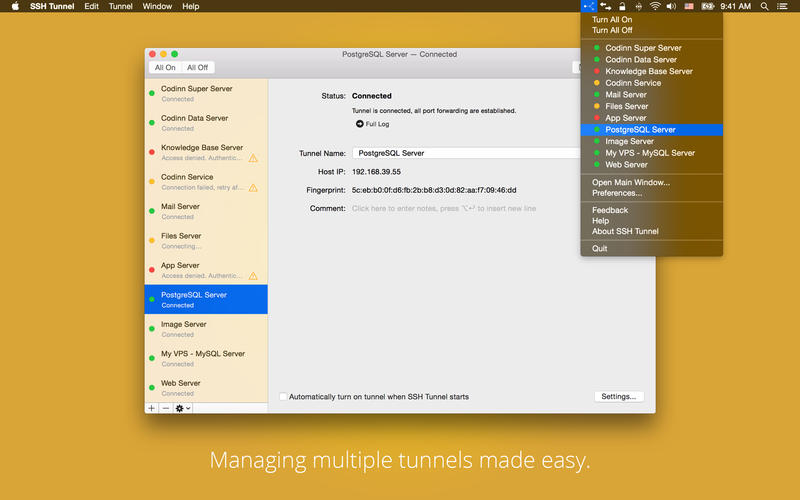Click the SSH Tunnel menu bar status icon
This screenshot has height=500, width=800.
click(x=587, y=6)
